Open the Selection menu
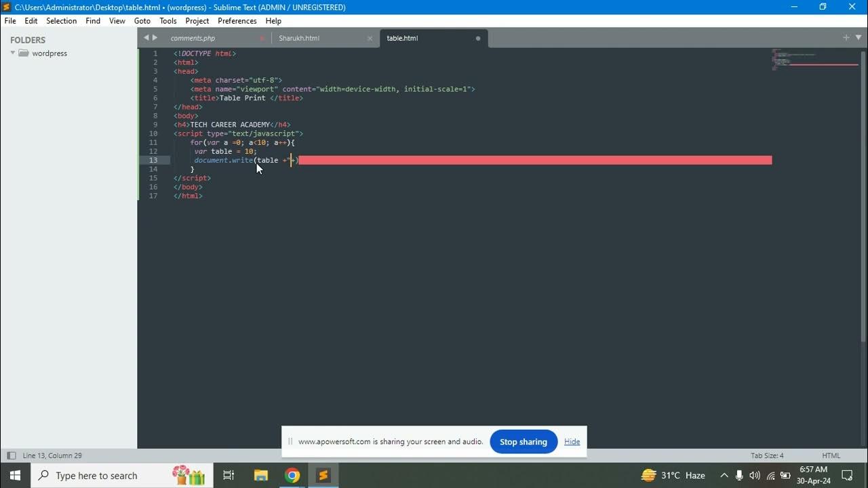868x488 pixels. [x=62, y=21]
